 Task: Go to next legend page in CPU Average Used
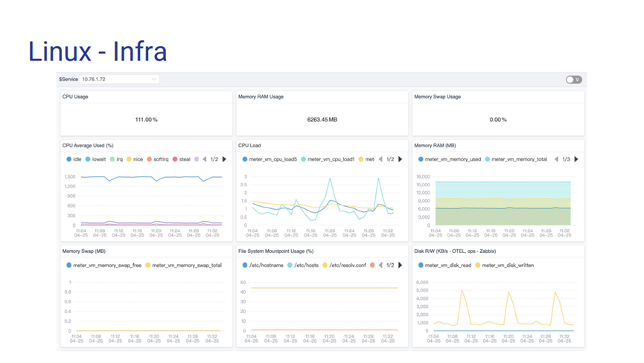[225, 159]
